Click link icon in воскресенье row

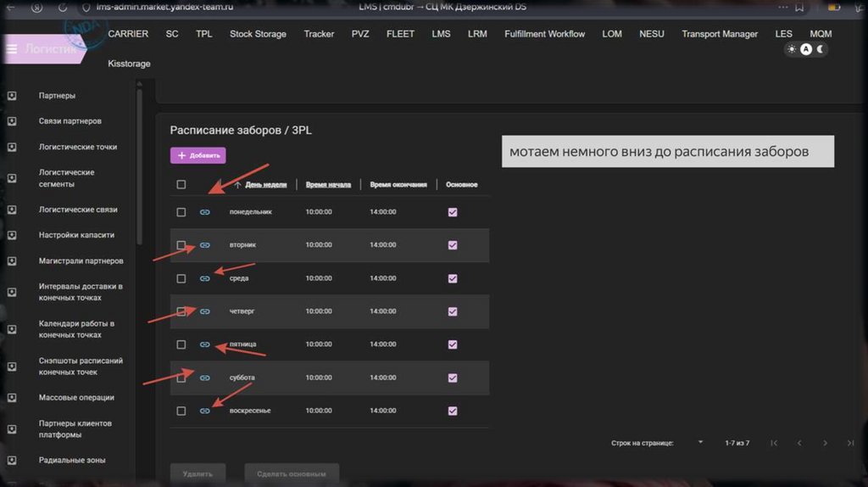pos(205,411)
